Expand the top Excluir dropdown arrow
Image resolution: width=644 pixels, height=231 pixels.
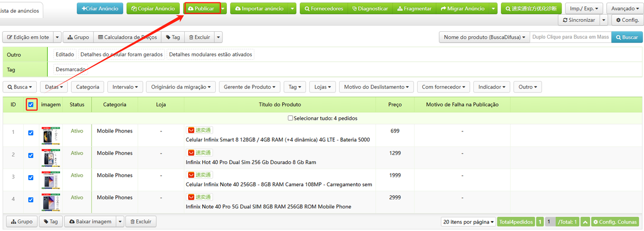pyautogui.click(x=218, y=37)
